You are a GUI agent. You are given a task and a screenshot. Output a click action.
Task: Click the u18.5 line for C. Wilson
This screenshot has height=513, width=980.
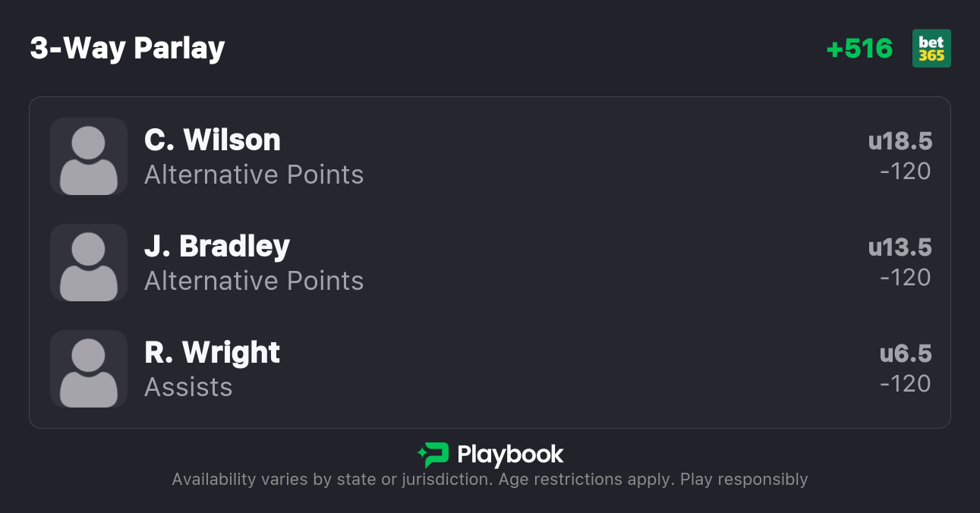[x=900, y=141]
